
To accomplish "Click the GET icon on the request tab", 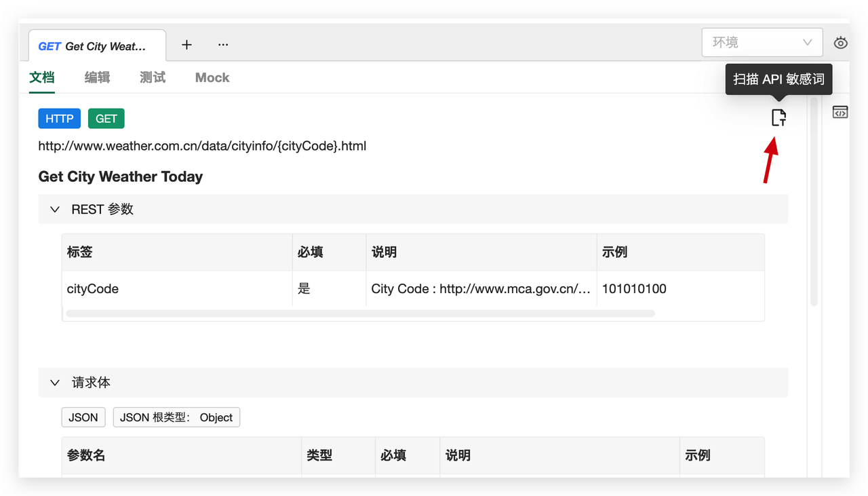I will [x=50, y=45].
